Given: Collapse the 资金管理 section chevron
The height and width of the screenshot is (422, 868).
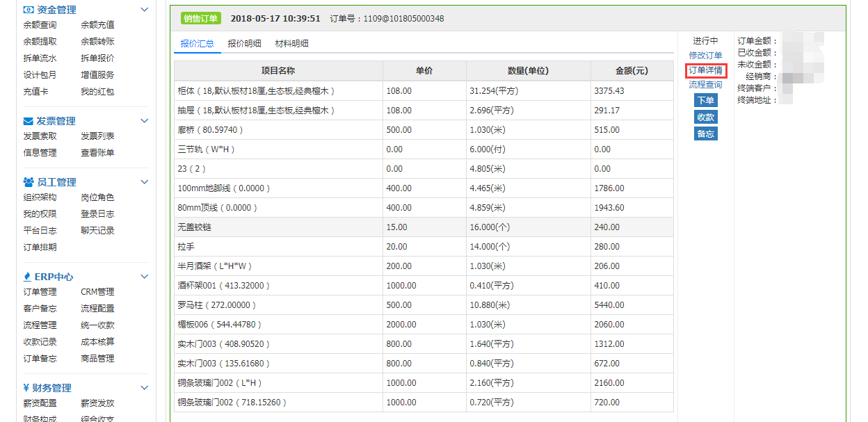Looking at the screenshot, I should 144,10.
